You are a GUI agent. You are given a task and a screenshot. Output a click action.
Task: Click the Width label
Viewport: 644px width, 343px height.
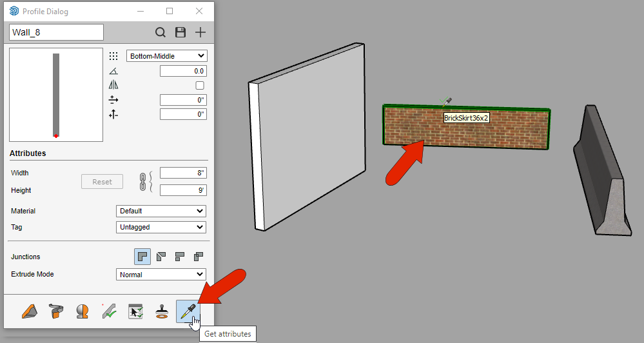coord(20,173)
